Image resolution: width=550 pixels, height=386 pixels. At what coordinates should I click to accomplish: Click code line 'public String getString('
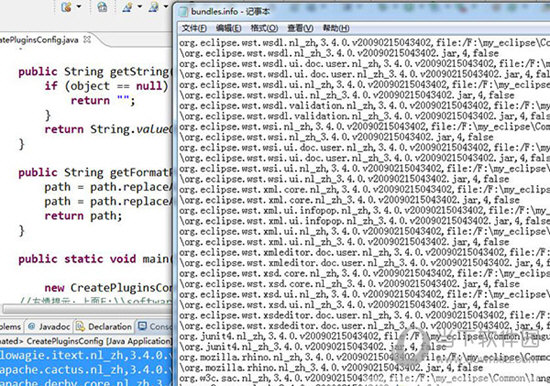pyautogui.click(x=95, y=72)
